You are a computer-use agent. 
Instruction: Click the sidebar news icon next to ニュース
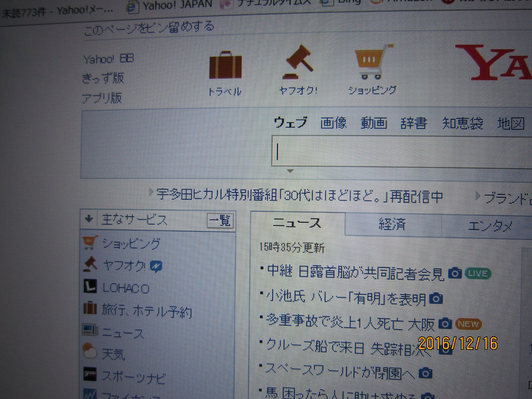tap(90, 330)
